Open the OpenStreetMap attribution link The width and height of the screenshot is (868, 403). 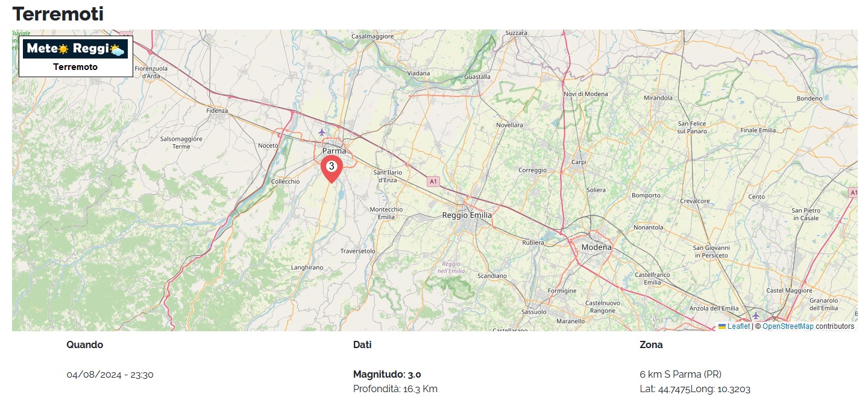[x=788, y=326]
